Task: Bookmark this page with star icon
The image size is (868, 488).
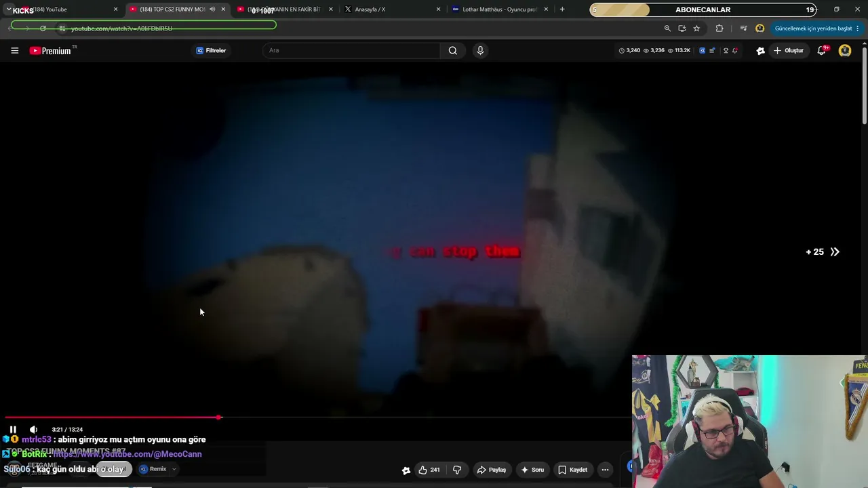Action: tap(696, 28)
